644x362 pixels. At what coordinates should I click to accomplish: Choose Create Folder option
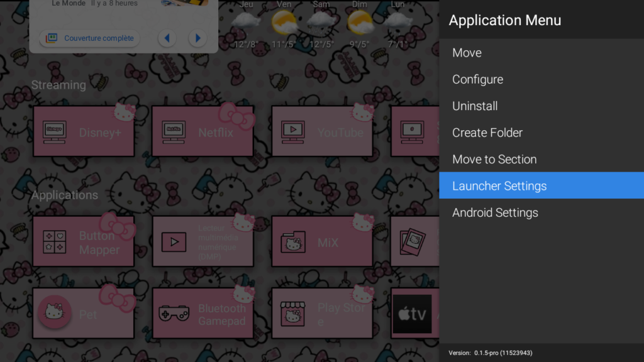click(541, 133)
